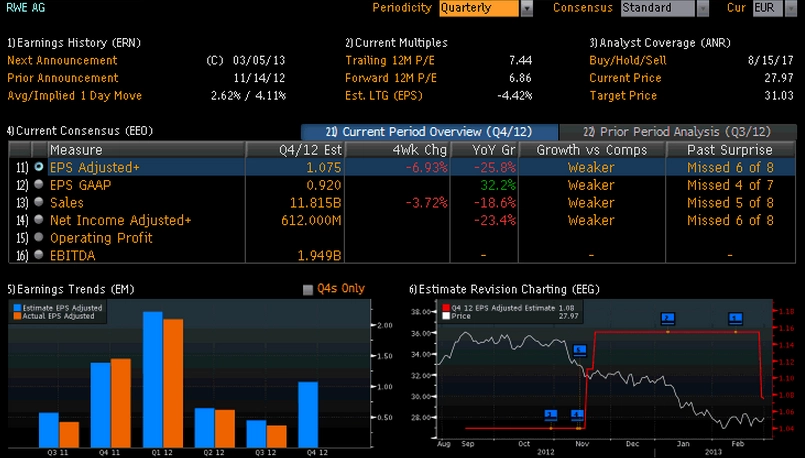
Task: Select the Net Income Adjusted+ radio button
Action: click(x=39, y=220)
